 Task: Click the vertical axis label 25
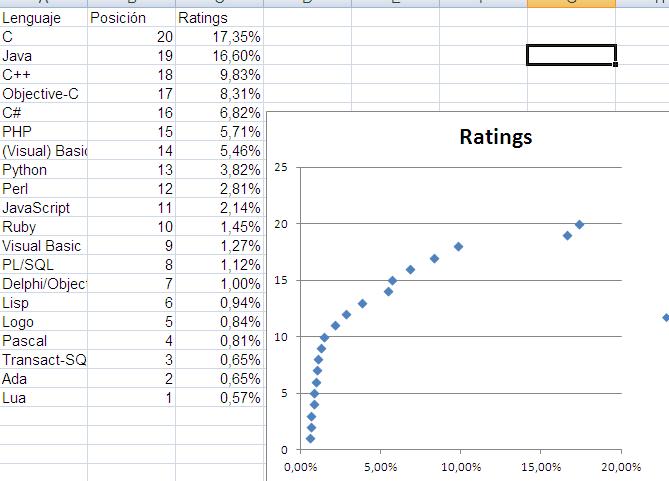pyautogui.click(x=281, y=167)
